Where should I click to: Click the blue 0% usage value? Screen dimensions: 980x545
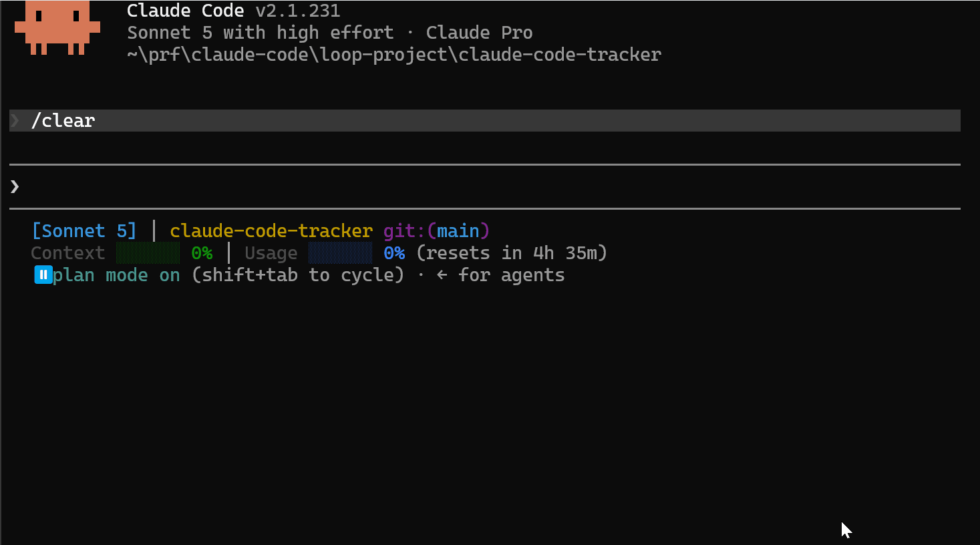coord(394,253)
